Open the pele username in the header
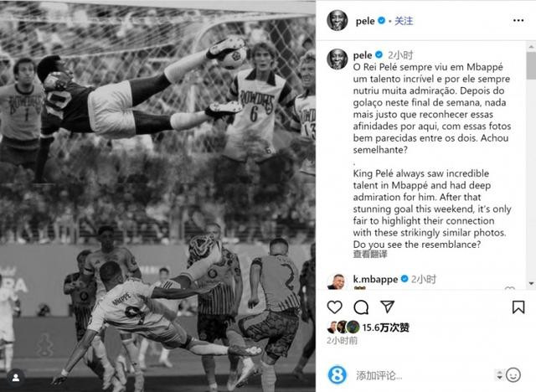 pos(365,21)
